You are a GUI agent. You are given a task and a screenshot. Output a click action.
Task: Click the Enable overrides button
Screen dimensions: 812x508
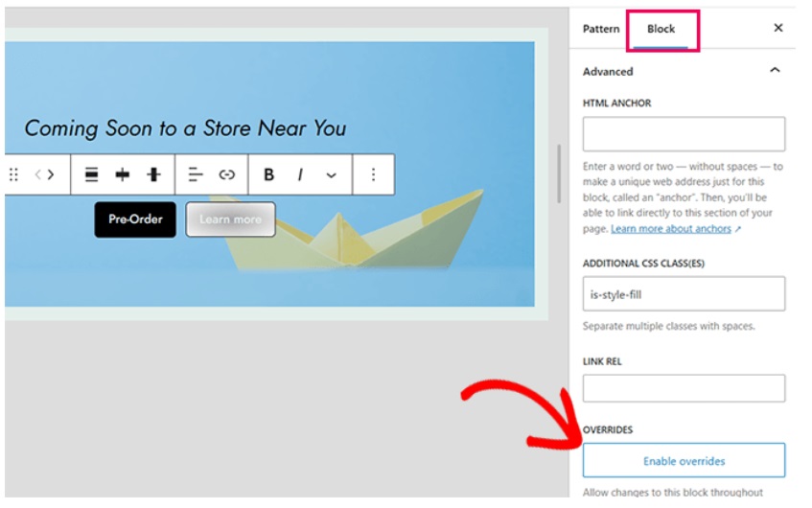pyautogui.click(x=684, y=461)
